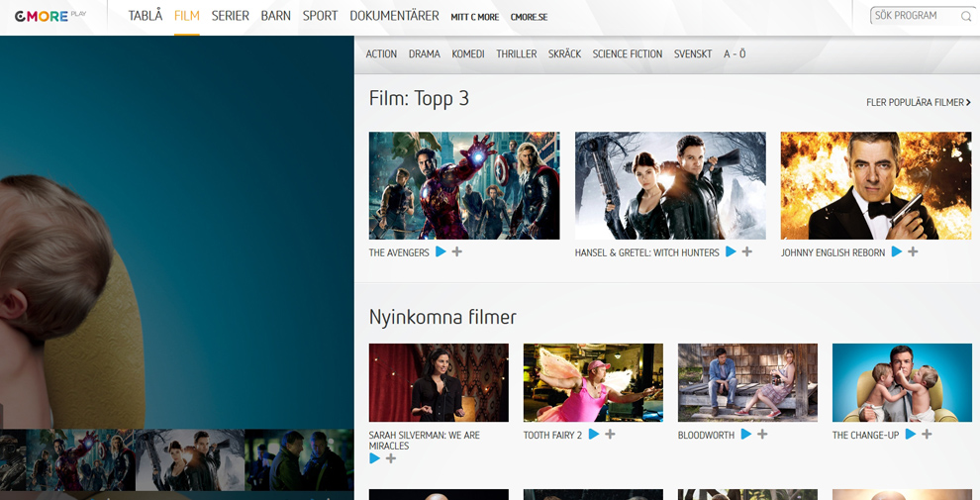
Task: Filter films by Thriller genre
Action: point(516,54)
